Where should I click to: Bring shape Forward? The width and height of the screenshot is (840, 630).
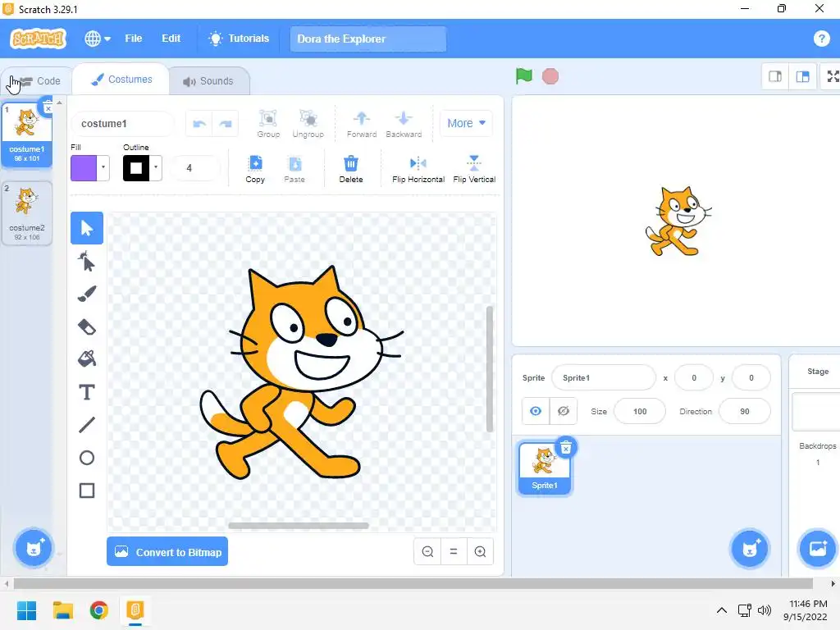362,124
